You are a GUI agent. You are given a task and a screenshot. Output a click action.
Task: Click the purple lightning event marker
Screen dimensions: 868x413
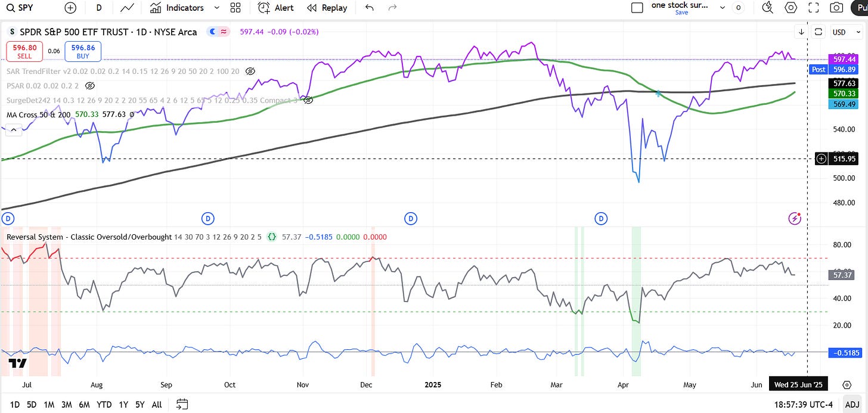(x=795, y=219)
